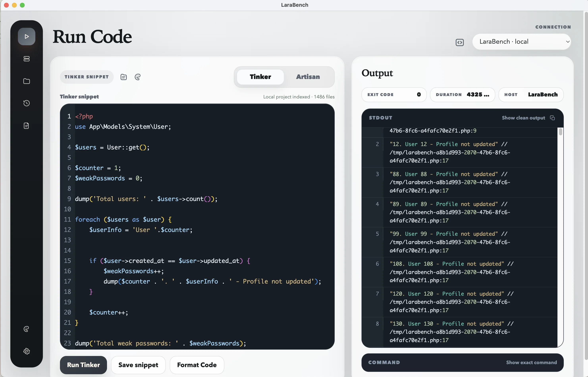Click Show exact command link
The height and width of the screenshot is (377, 588).
[x=531, y=362]
